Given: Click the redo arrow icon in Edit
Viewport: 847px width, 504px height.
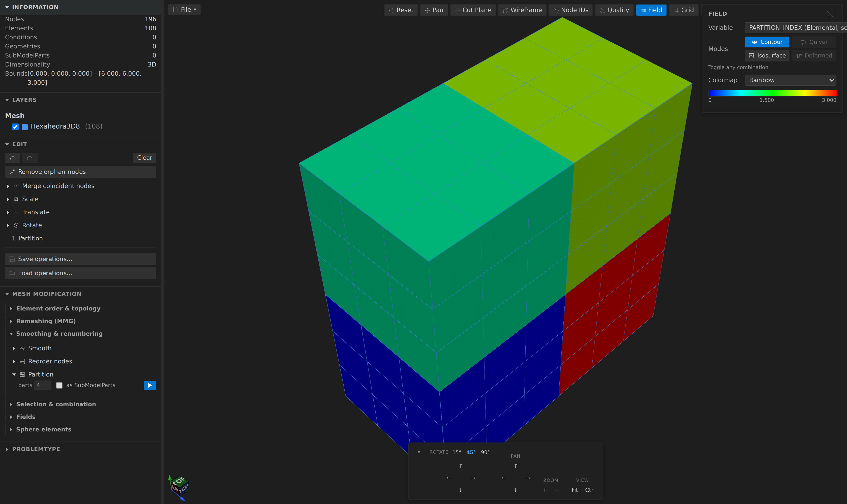Looking at the screenshot, I should pyautogui.click(x=30, y=157).
